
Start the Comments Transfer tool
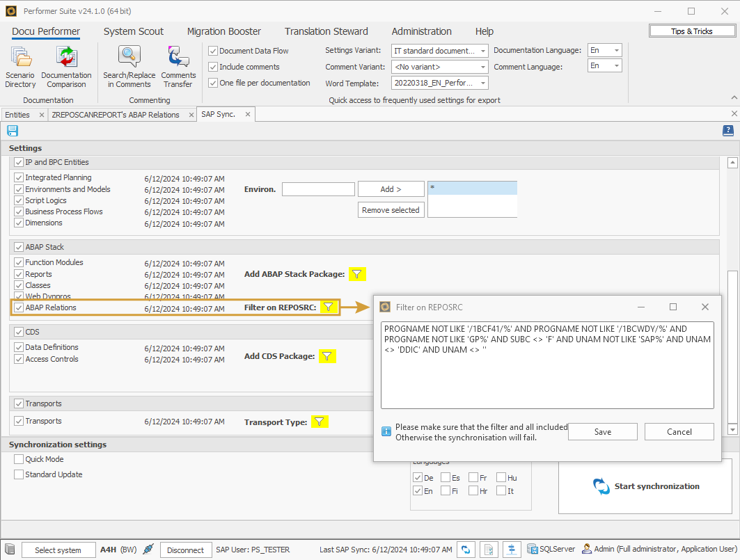[178, 66]
